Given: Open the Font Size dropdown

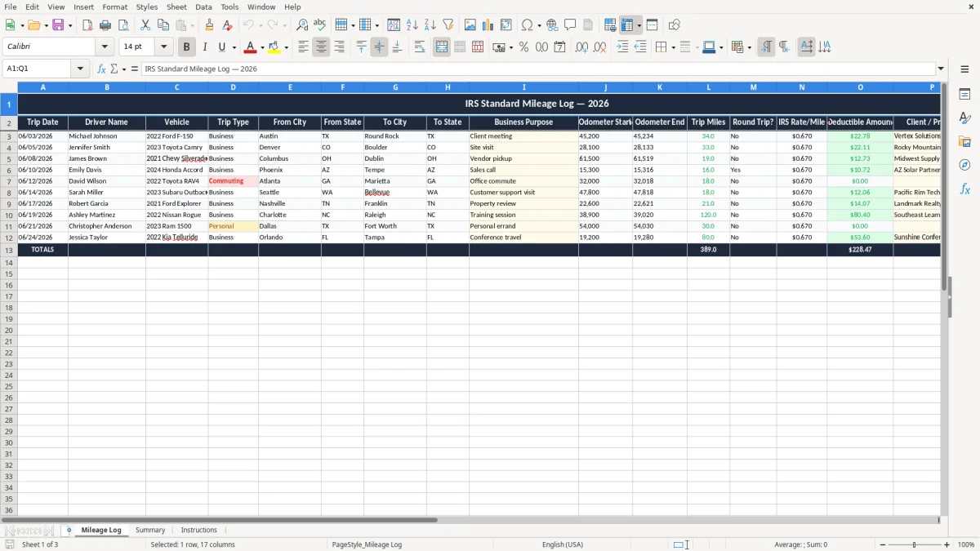Looking at the screenshot, I should 163,47.
